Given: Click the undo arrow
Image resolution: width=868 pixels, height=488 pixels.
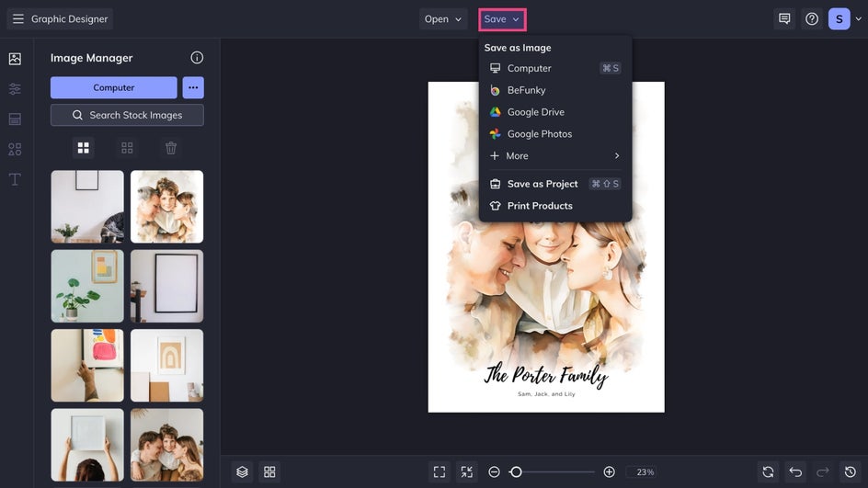Looking at the screenshot, I should point(795,472).
